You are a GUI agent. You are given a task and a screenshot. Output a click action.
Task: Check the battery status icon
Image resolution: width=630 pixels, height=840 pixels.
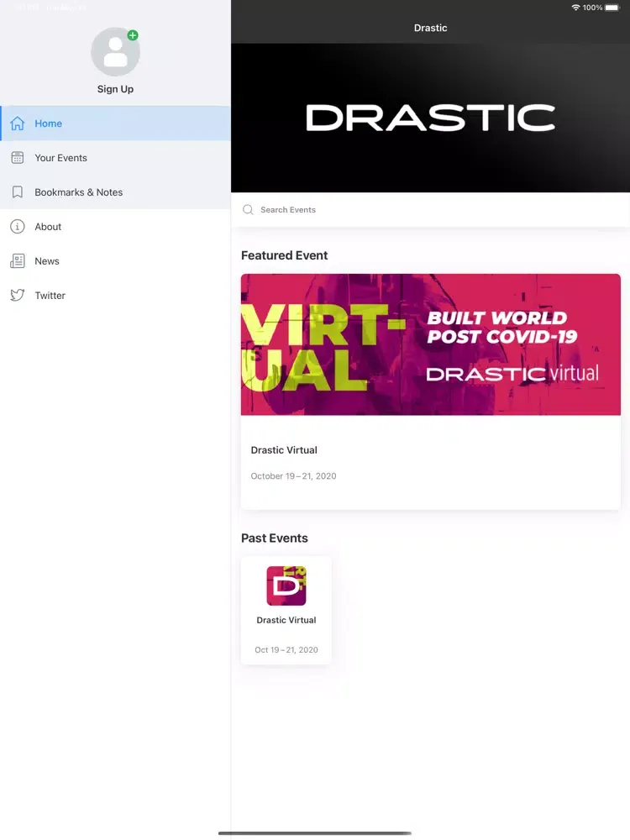(x=612, y=8)
